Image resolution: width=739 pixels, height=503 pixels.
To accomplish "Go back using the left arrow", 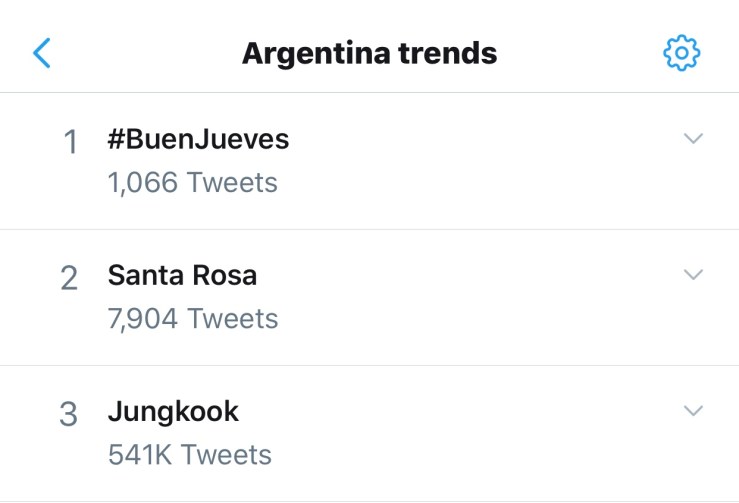I will pyautogui.click(x=41, y=52).
